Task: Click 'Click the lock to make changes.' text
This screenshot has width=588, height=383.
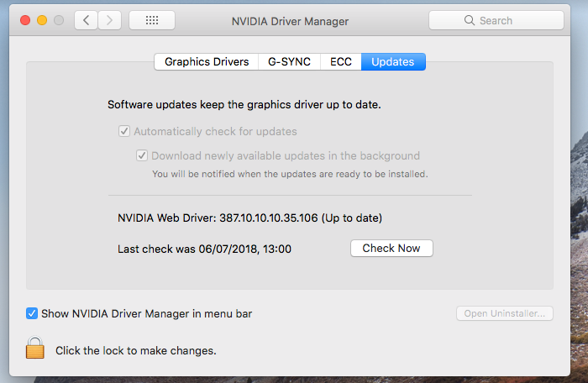Action: (x=136, y=351)
